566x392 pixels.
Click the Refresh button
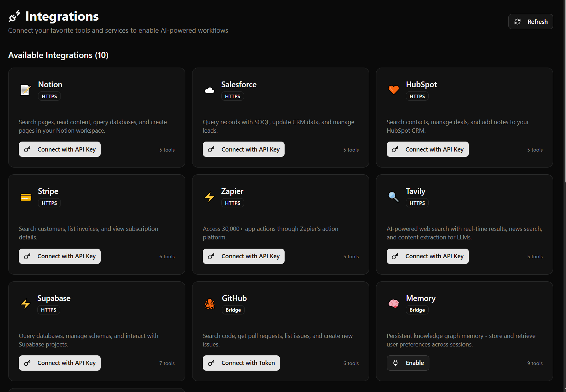tap(530, 22)
